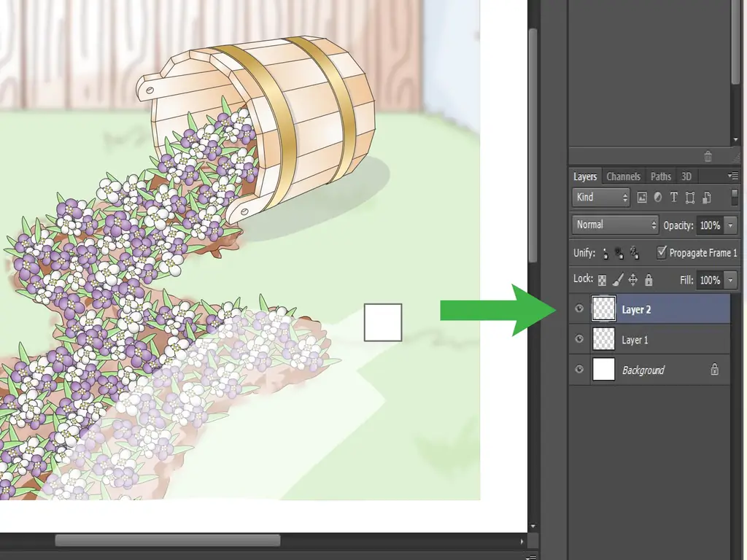Filter for pixel layers icon
Viewport: 747px width, 560px height.
[x=642, y=197]
